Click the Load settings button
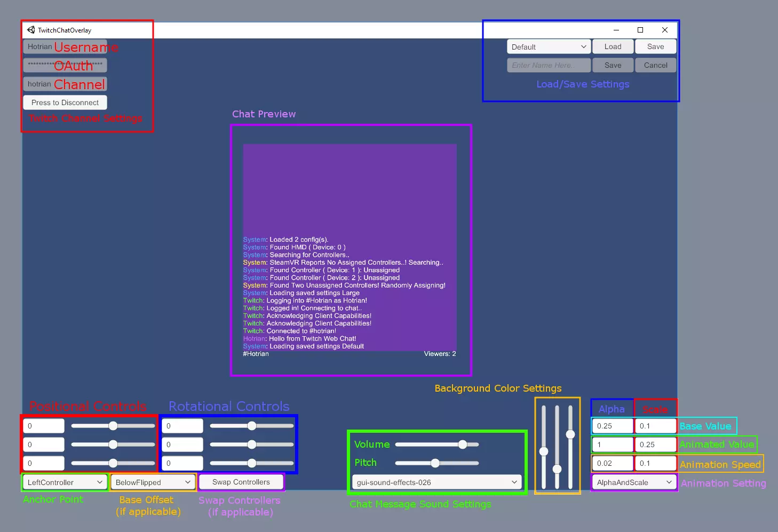778x532 pixels. pos(613,47)
